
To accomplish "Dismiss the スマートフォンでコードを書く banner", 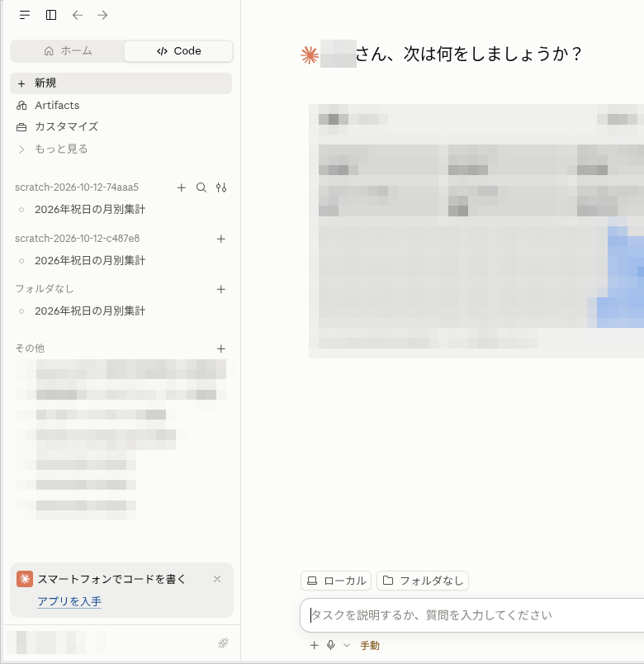I will (217, 579).
